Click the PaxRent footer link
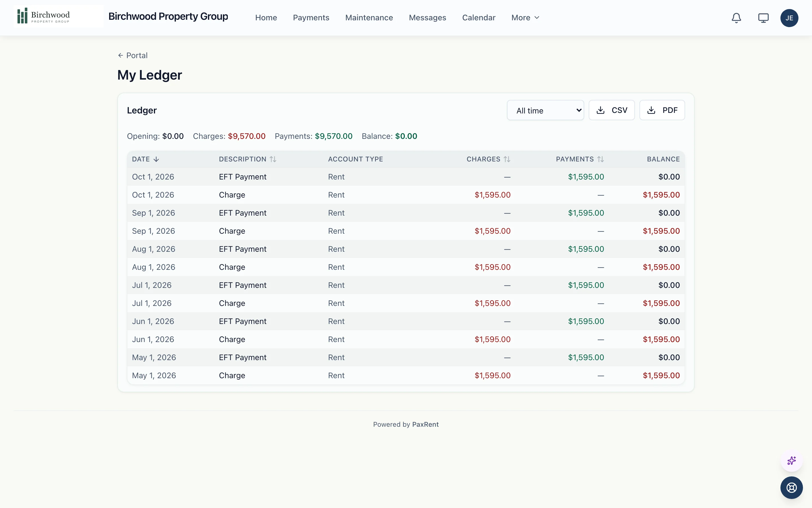This screenshot has height=508, width=812. click(x=425, y=424)
